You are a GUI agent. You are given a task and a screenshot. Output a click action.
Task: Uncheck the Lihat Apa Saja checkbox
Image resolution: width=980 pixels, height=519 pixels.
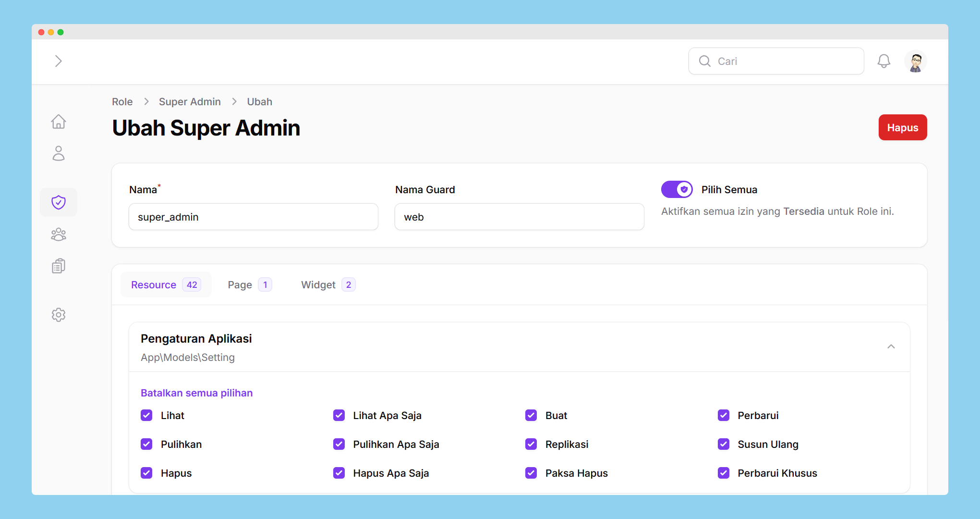(339, 415)
